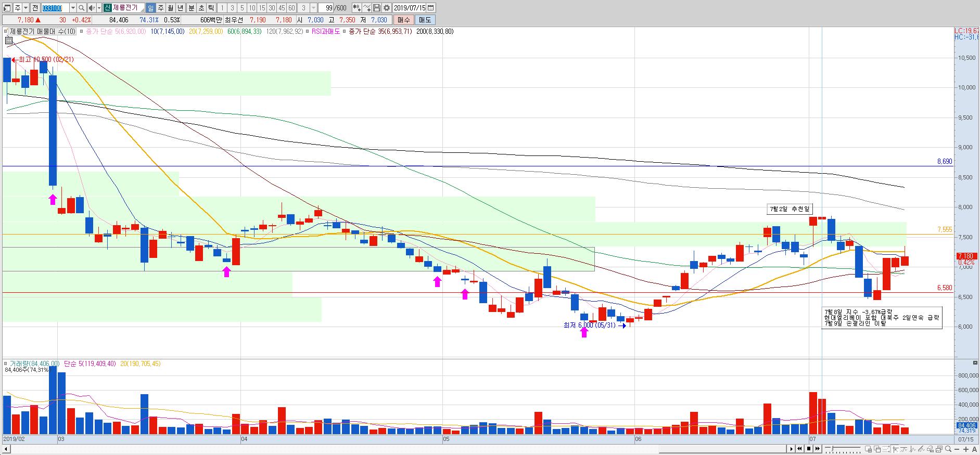Click the 7월 2일 추천일 annotation label
Image resolution: width=980 pixels, height=455 pixels.
click(790, 209)
